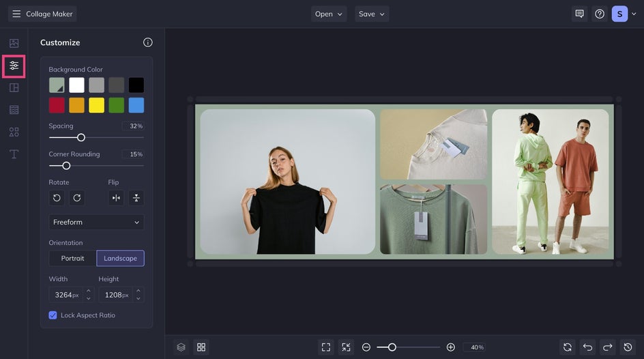Viewport: 644px width, 359px height.
Task: Flip collage vertically
Action: tap(136, 198)
